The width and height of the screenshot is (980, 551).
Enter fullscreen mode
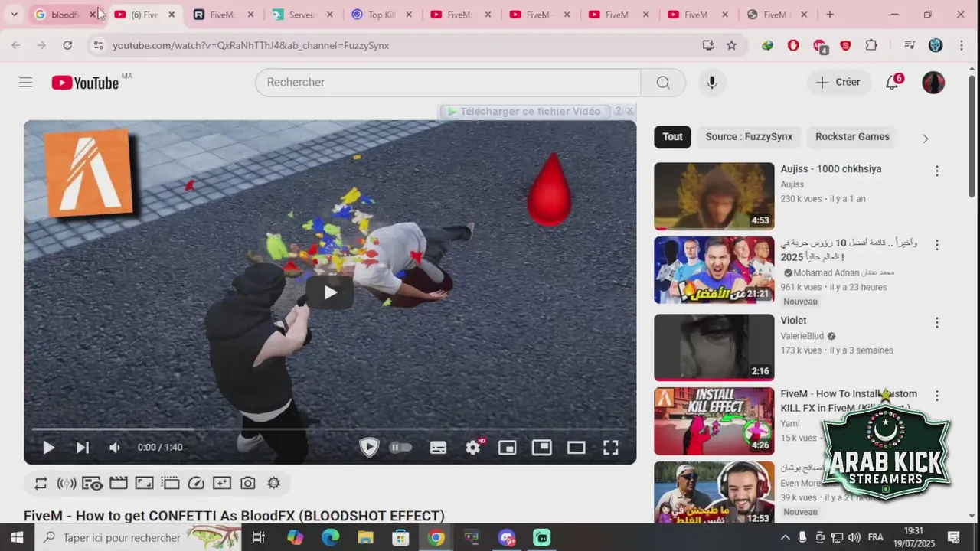click(610, 448)
